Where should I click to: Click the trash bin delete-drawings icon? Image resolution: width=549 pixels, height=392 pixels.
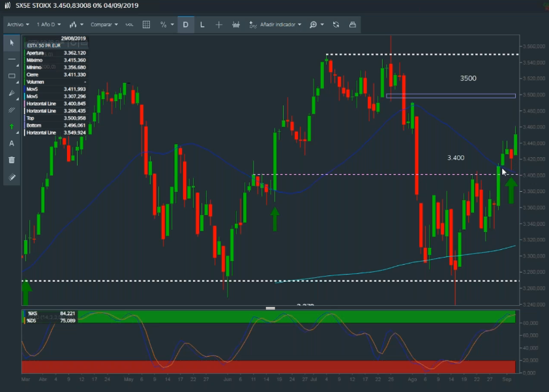[12, 160]
